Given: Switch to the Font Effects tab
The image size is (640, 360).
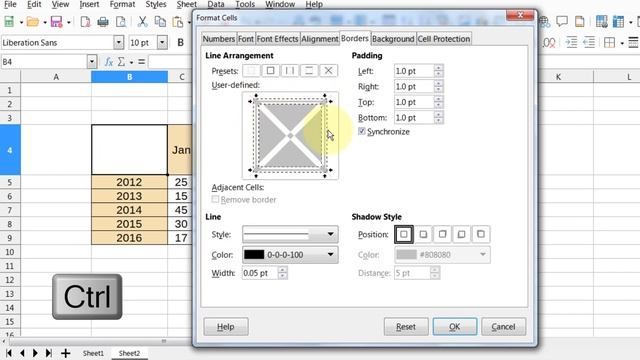Looking at the screenshot, I should point(278,39).
